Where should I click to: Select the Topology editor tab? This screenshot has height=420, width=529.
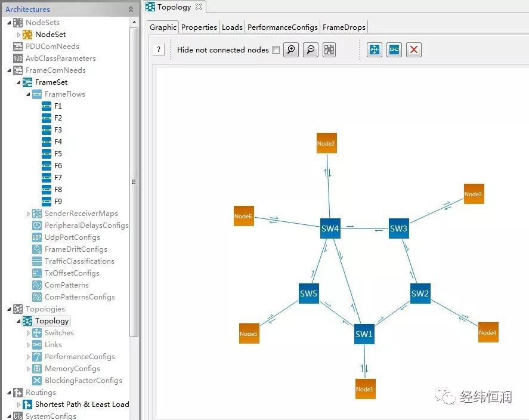pos(174,7)
